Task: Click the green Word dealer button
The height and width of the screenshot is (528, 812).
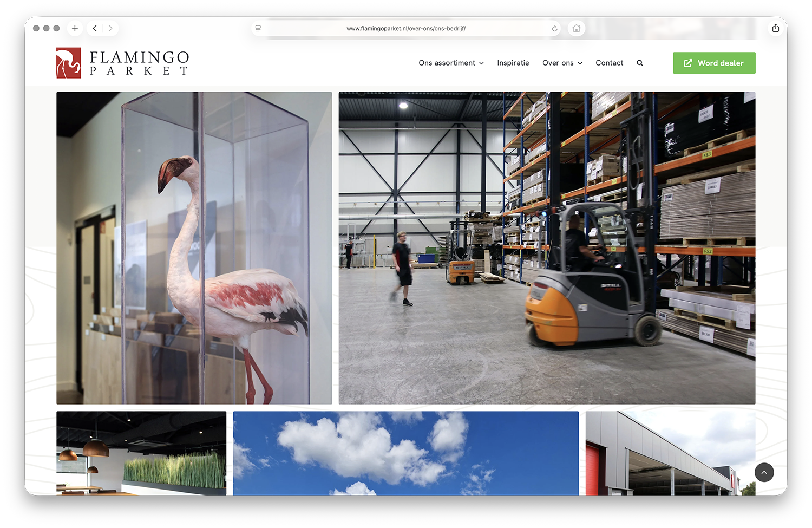Action: (714, 63)
